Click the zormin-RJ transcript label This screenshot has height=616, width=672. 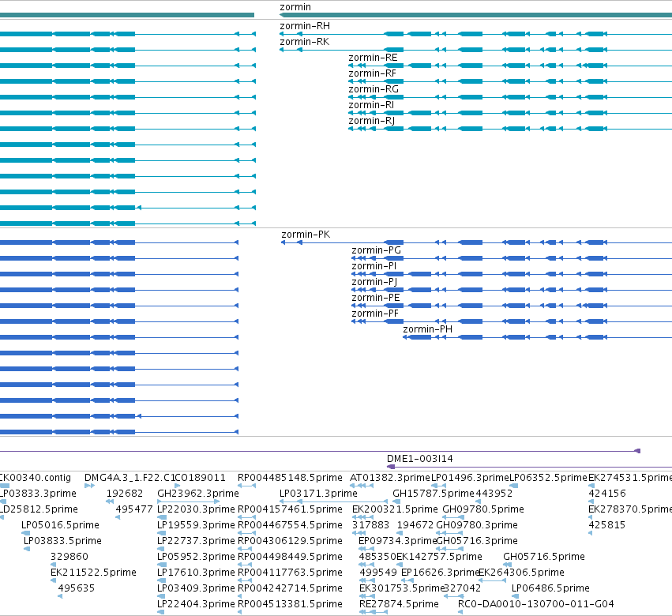[x=372, y=121]
